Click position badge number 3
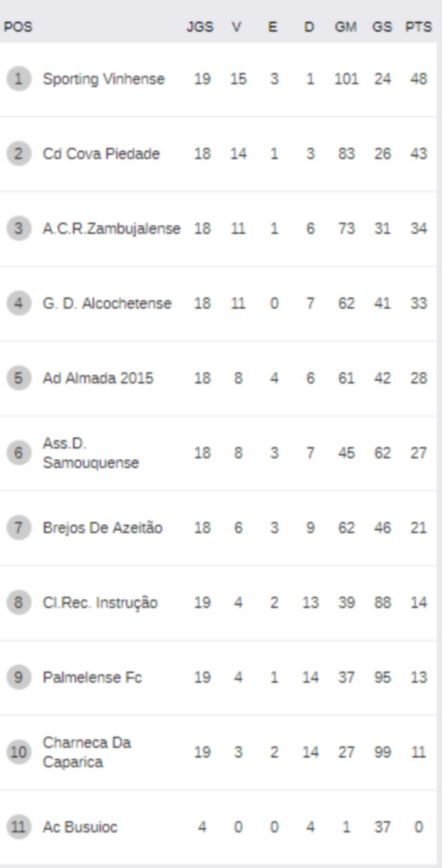Image resolution: width=442 pixels, height=868 pixels. (19, 228)
